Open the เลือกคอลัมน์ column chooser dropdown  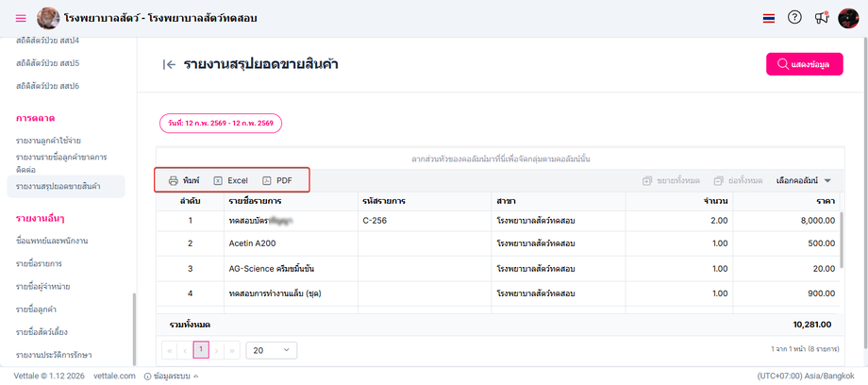tap(803, 180)
